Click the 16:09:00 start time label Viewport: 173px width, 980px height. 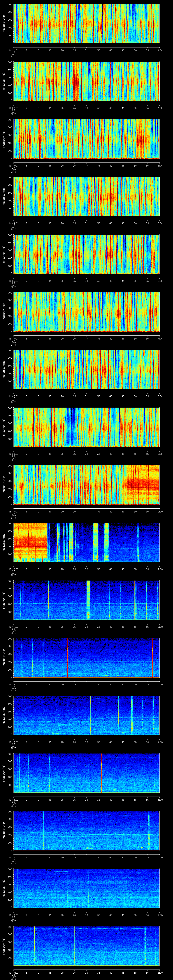[13, 511]
